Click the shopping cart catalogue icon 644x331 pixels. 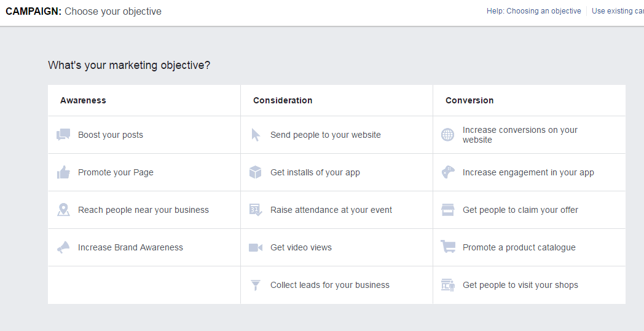448,247
